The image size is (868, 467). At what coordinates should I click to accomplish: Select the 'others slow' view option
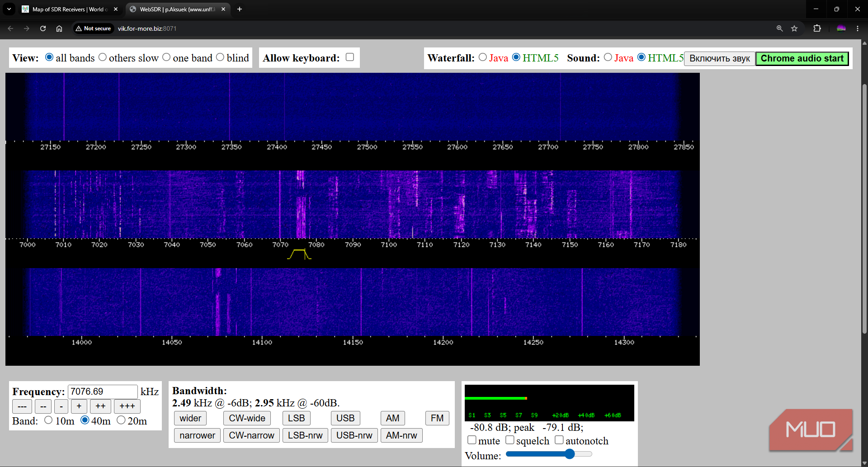[103, 57]
